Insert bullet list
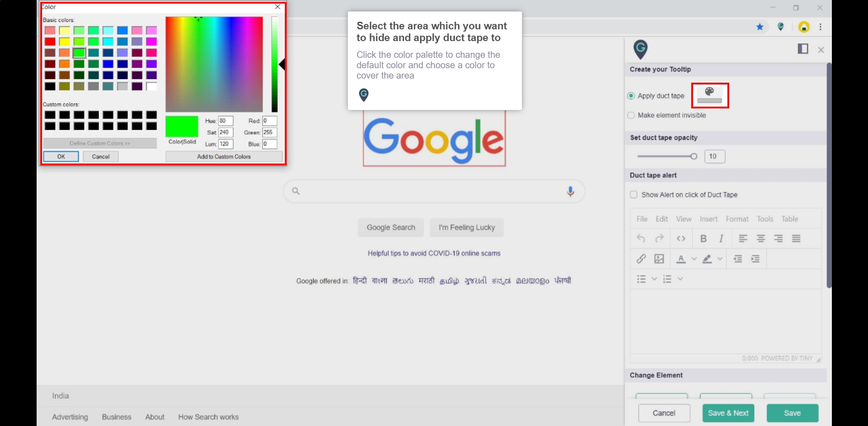Image resolution: width=868 pixels, height=426 pixels. tap(641, 279)
